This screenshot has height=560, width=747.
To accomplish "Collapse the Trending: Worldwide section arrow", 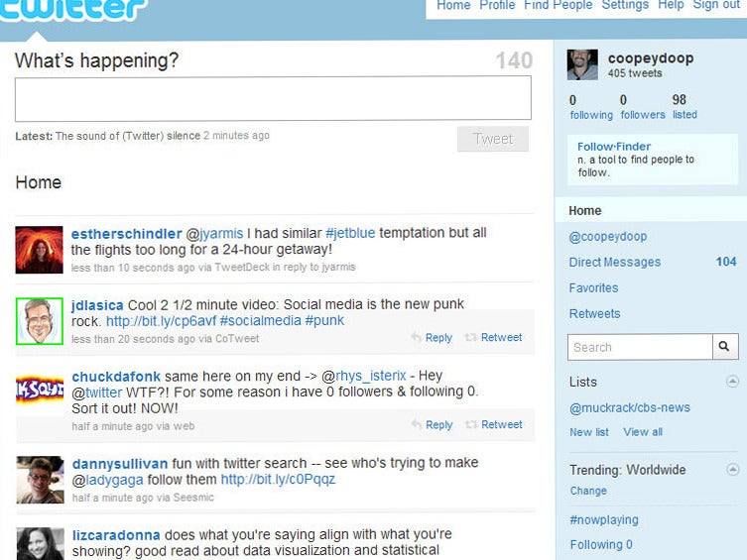I will coord(732,470).
